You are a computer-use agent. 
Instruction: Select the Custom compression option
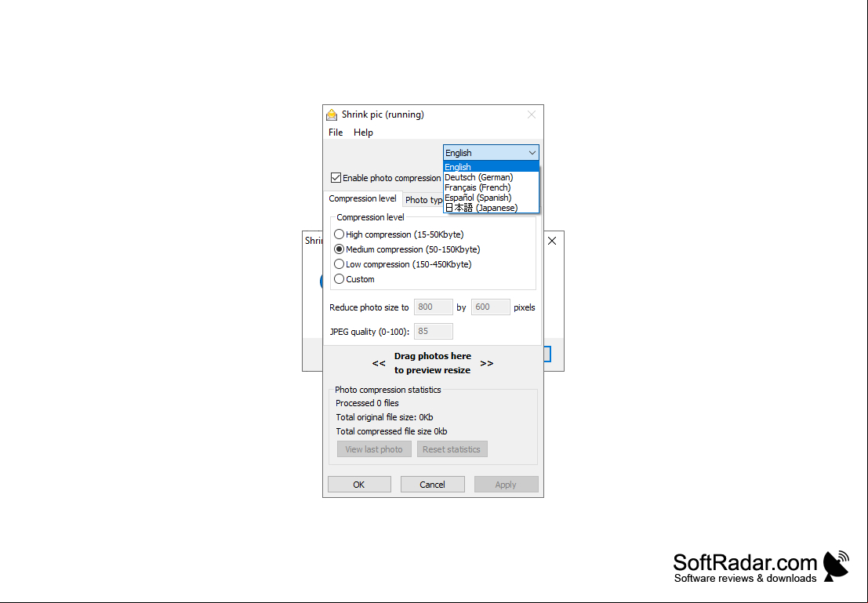[354, 279]
